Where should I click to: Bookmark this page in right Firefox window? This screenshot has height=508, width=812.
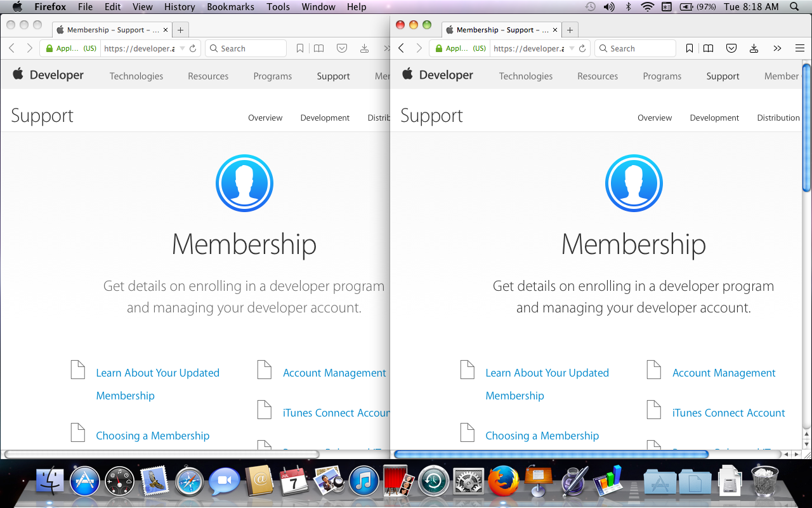690,48
